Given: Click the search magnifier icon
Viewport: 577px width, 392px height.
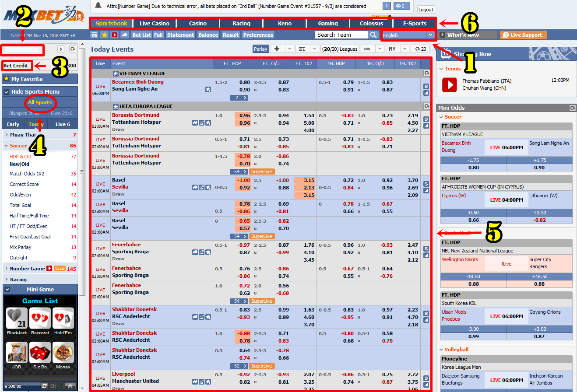Looking at the screenshot, I should tap(373, 35).
